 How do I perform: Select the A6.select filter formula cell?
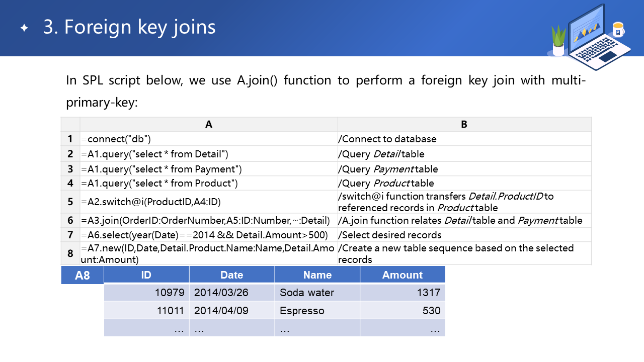coord(209,235)
